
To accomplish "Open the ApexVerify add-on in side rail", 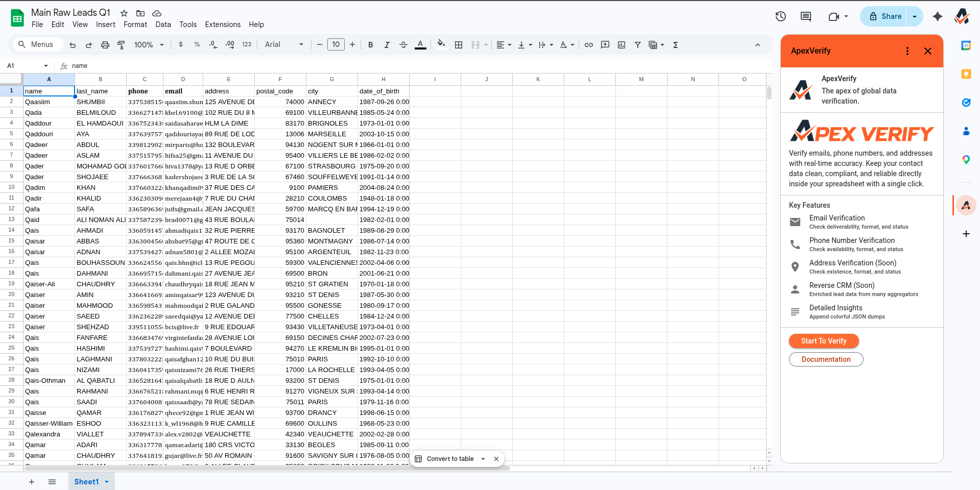I will (x=966, y=205).
